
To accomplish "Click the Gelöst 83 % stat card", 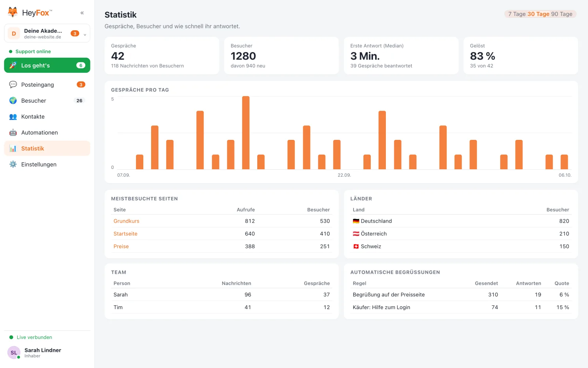I will point(521,56).
